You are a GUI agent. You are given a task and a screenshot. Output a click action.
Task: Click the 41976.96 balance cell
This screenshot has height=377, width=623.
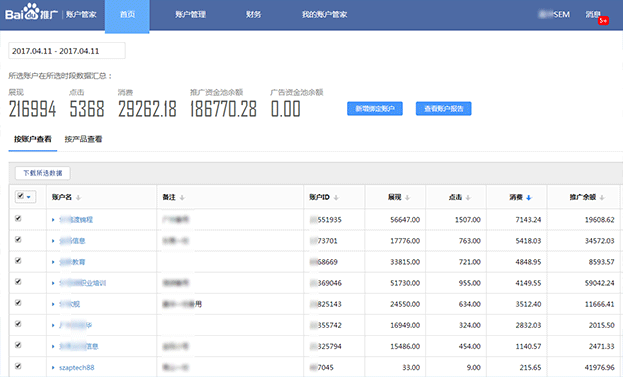pos(599,367)
